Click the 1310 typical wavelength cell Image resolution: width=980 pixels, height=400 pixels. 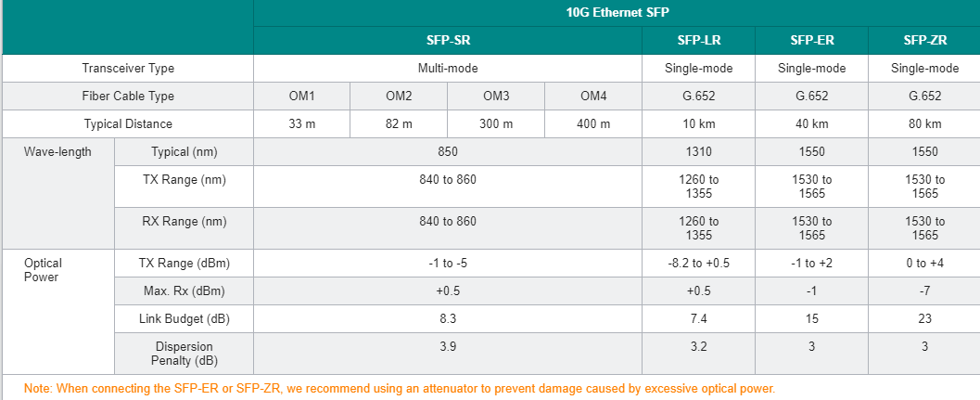699,152
